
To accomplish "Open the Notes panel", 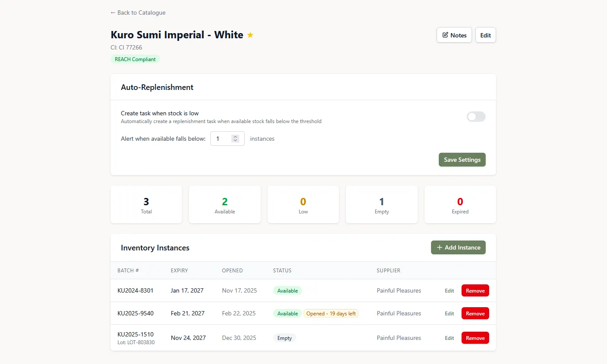I will tap(454, 35).
